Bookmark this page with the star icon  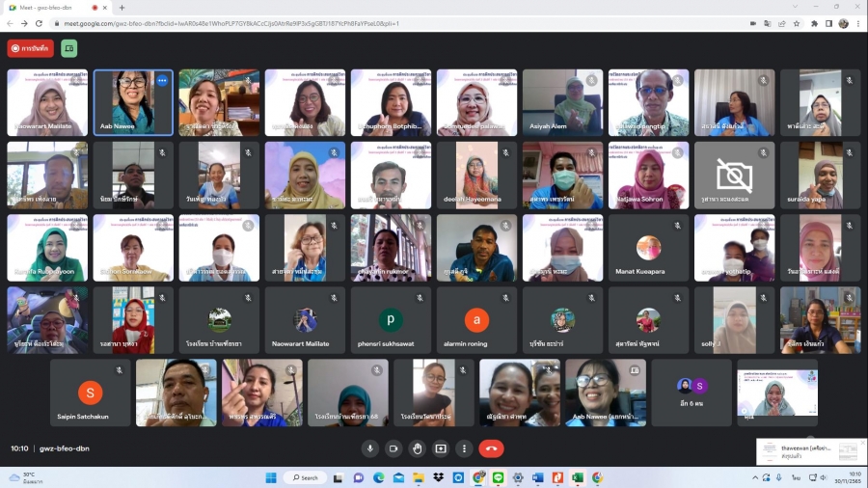tap(797, 23)
